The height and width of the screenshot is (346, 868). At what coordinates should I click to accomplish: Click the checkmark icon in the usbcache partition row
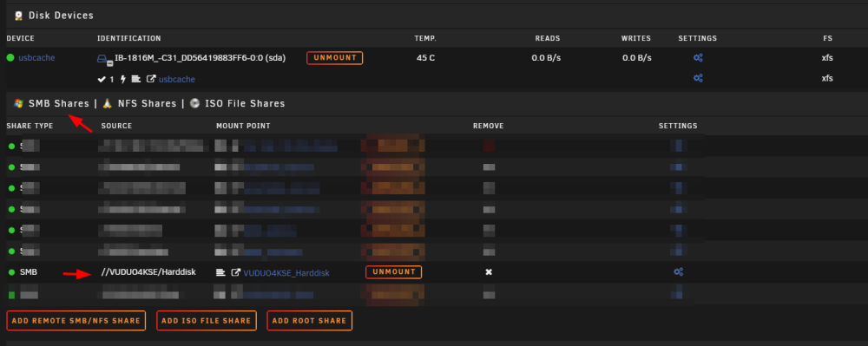click(x=102, y=79)
